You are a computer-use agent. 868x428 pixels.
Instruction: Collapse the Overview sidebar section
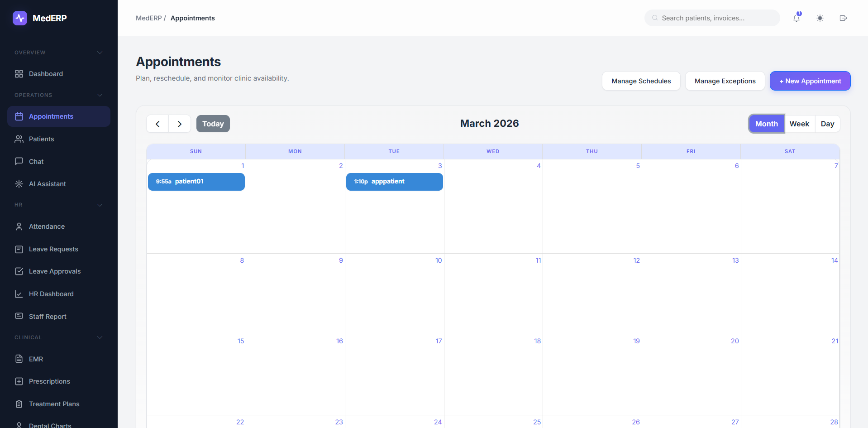pos(100,53)
